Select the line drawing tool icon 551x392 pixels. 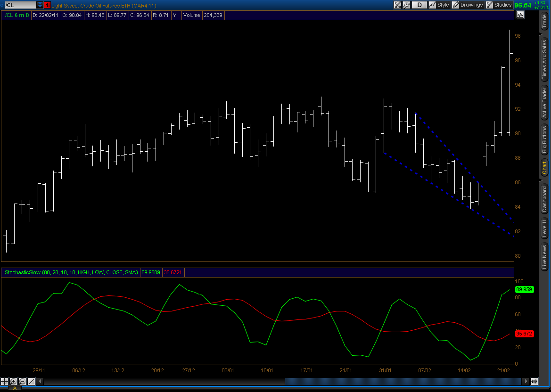[x=31, y=381]
